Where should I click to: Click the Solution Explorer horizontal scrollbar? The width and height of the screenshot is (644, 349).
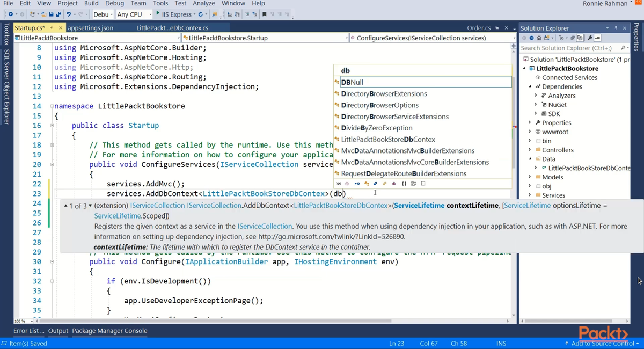click(x=569, y=321)
